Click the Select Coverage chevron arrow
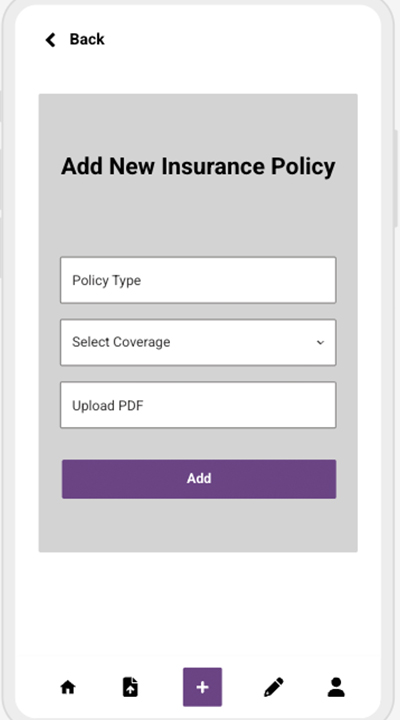Screen dimensions: 400x720 point(321,343)
